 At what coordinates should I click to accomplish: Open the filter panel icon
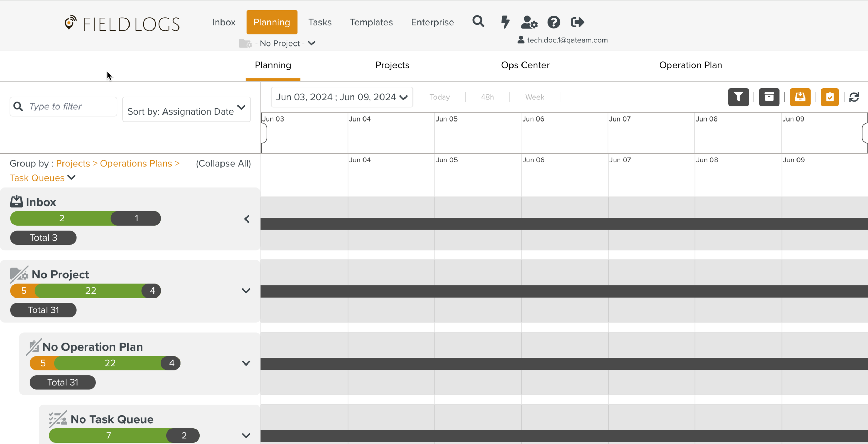[x=739, y=97]
